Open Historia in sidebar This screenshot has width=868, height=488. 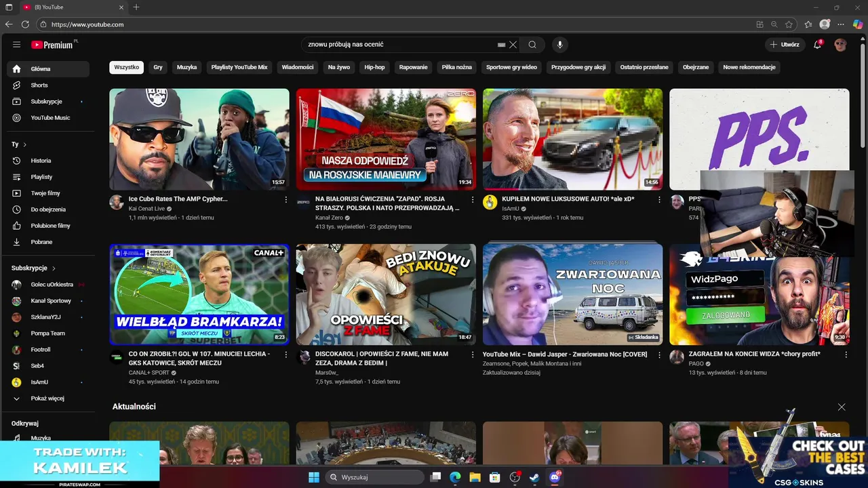[x=48, y=161]
